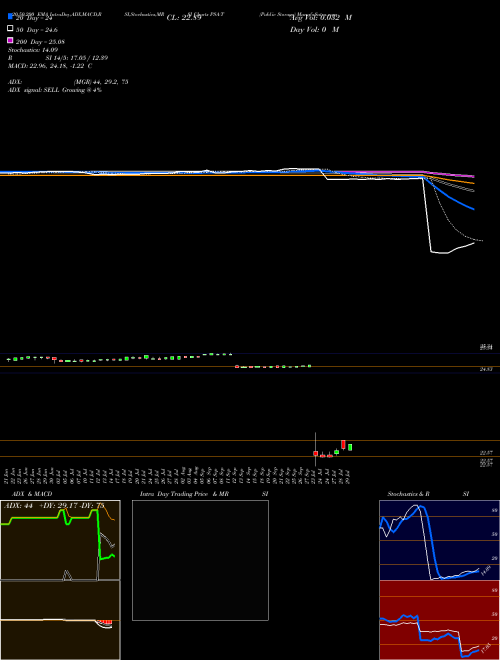Click the 'Intra Day Trading Price & MR' title
500x660 pixels.
pyautogui.click(x=184, y=494)
